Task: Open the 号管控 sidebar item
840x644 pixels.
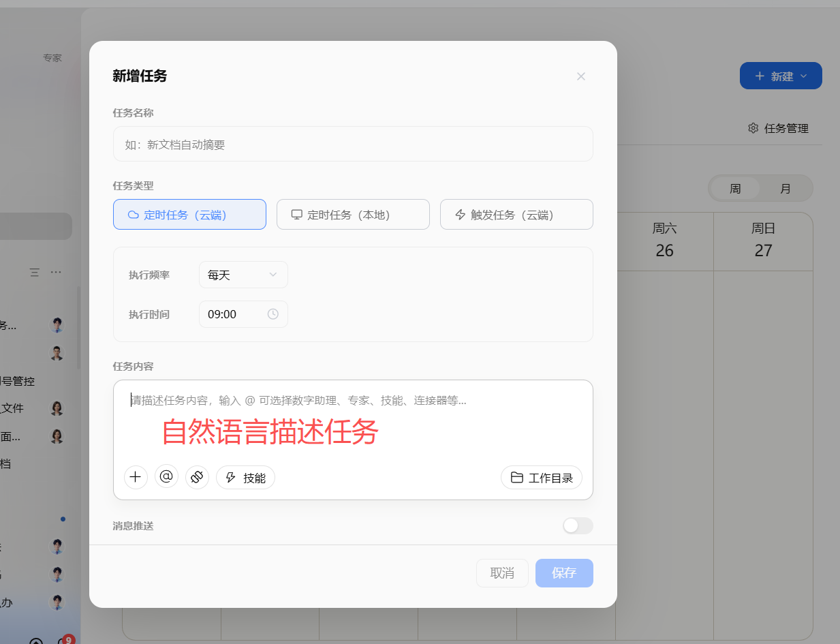Action: point(18,380)
